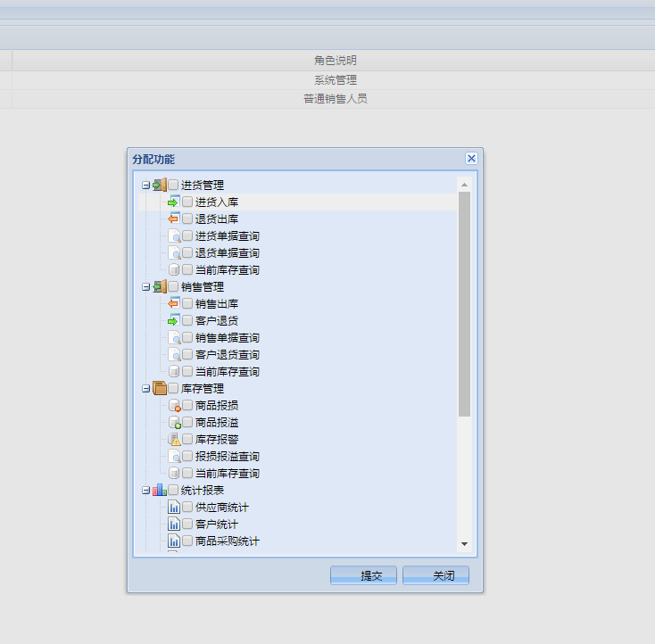Screen dimensions: 655x644
Task: Click the 系统管理 cell in the background grid
Action: (x=335, y=79)
